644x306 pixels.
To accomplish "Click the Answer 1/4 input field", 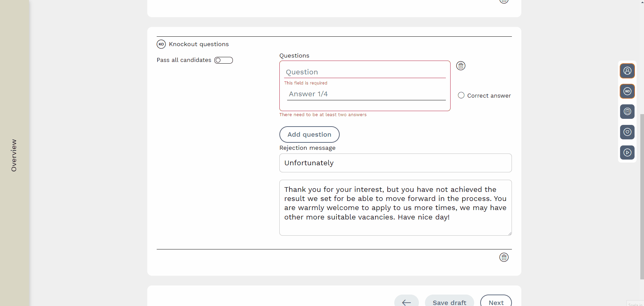I will (x=366, y=94).
